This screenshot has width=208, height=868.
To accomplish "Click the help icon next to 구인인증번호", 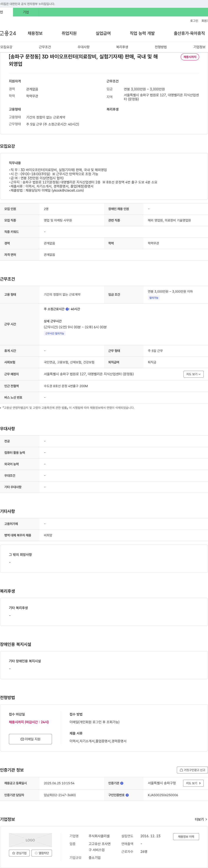I will tap(127, 795).
